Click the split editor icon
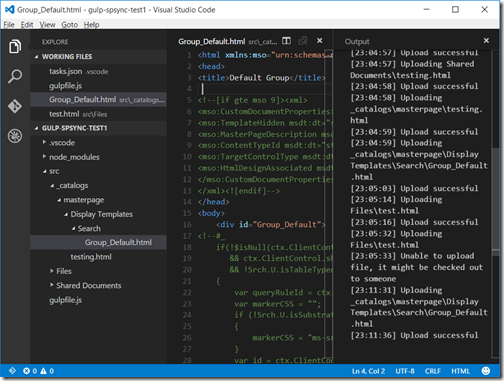 coord(286,41)
